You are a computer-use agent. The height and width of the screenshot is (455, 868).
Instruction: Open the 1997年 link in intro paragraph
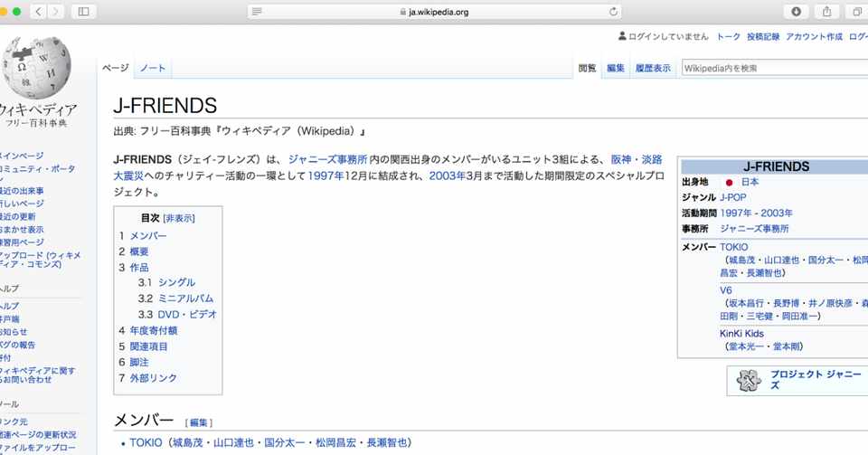(325, 175)
